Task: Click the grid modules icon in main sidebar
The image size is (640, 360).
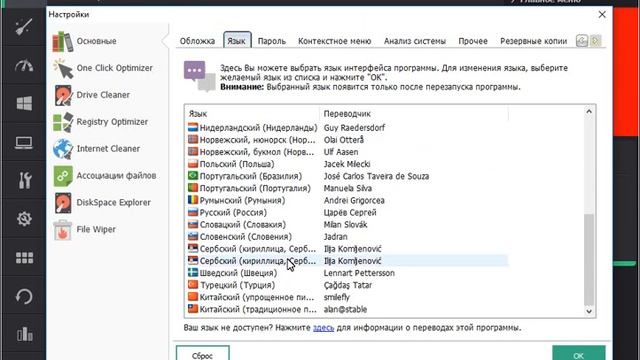Action: (x=24, y=258)
